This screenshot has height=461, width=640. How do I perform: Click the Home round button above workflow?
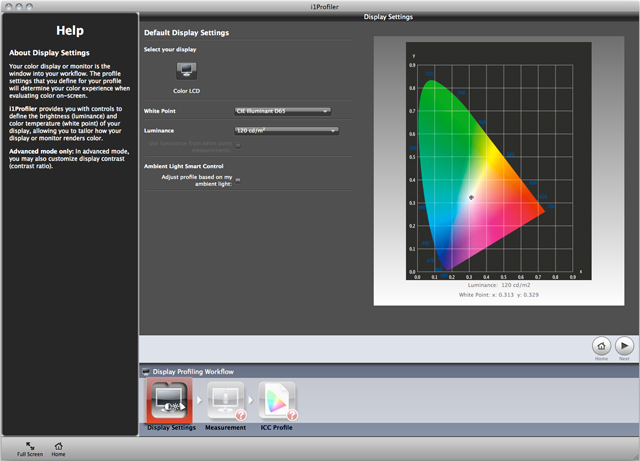pos(601,346)
